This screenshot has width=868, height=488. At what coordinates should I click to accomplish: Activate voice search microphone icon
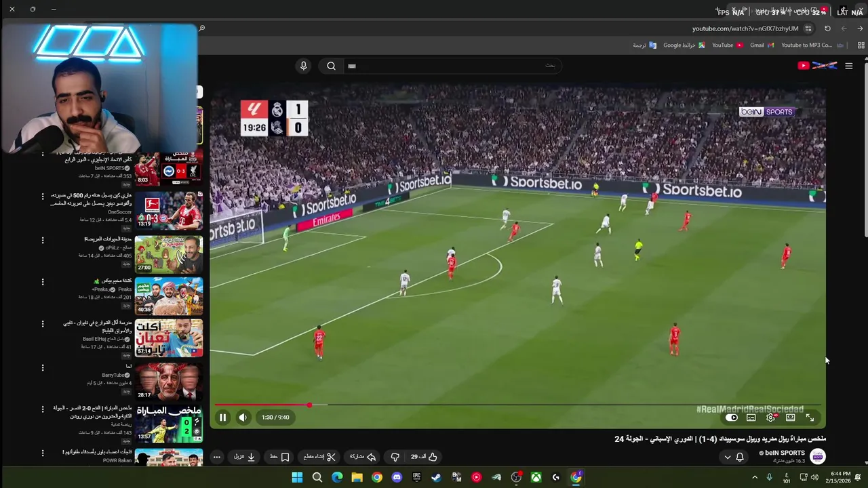(x=303, y=66)
